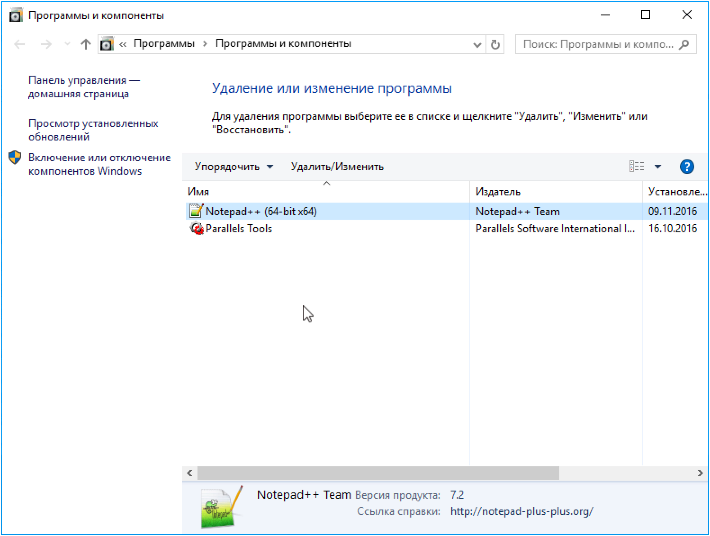The width and height of the screenshot is (710, 536).
Task: Click the shield icon beside Windows components
Action: pyautogui.click(x=15, y=158)
